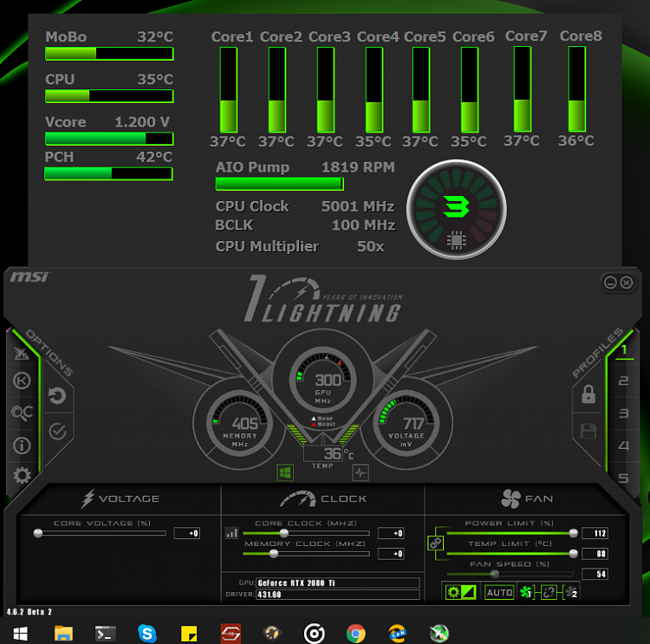
Task: Open the hardware monitor graph icon
Action: pos(361,472)
